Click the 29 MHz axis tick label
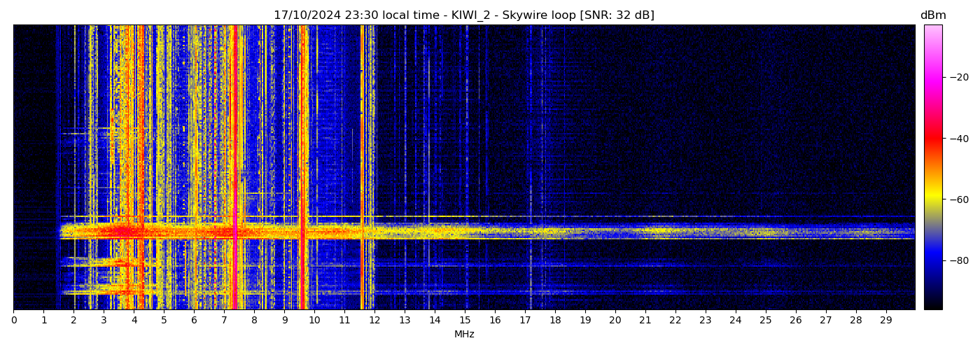 coord(885,321)
